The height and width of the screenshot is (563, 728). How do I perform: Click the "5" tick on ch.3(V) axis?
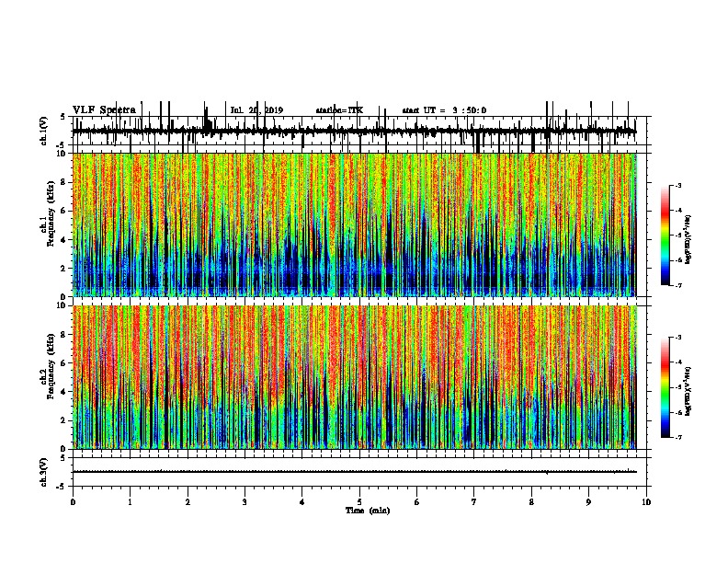pos(64,458)
